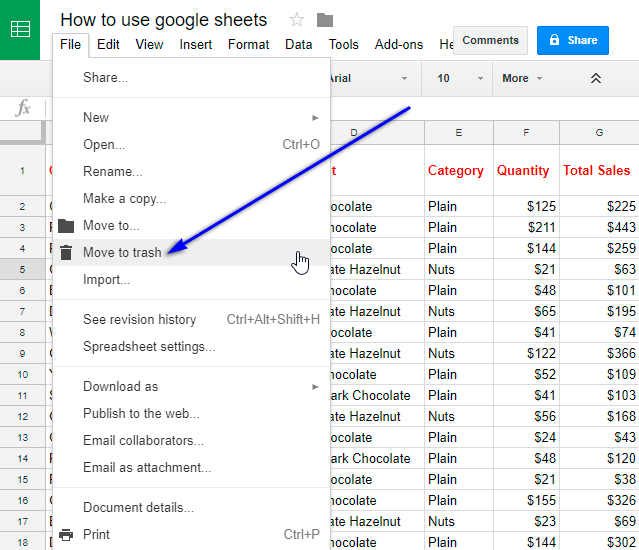Click the Nuts cell in row 5
The width and height of the screenshot is (639, 550).
(459, 269)
